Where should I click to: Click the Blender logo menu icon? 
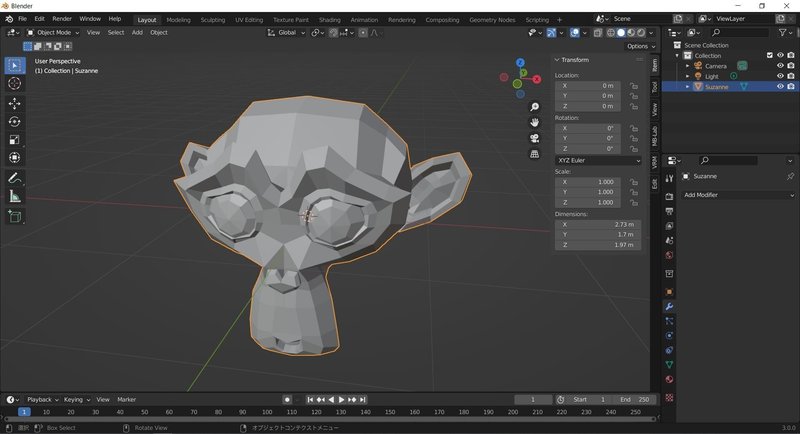point(9,19)
